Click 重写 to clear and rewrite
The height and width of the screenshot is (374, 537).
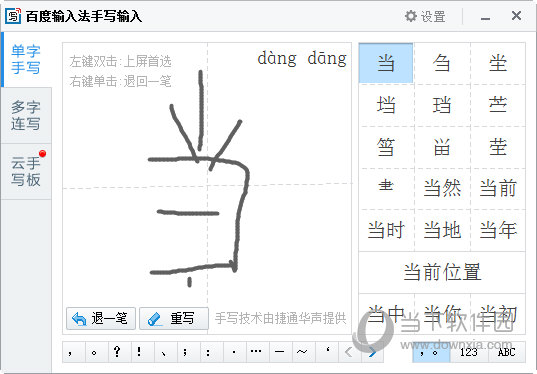coord(174,319)
